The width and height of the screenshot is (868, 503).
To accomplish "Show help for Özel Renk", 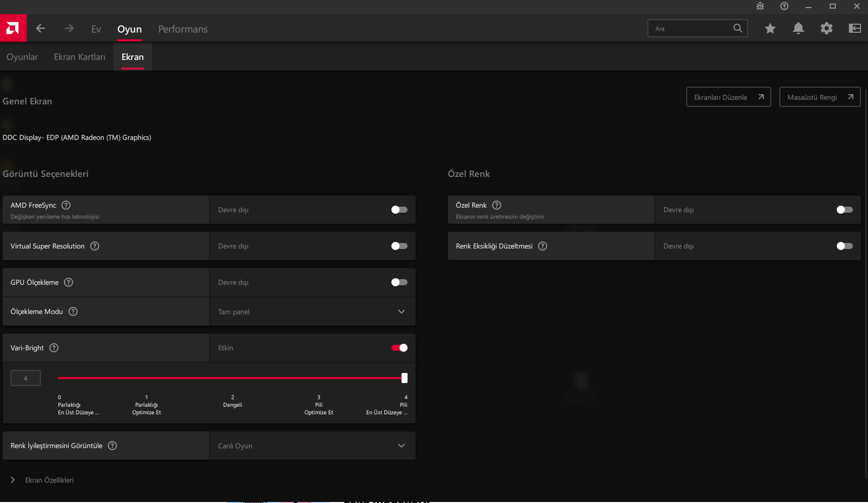I will [497, 205].
